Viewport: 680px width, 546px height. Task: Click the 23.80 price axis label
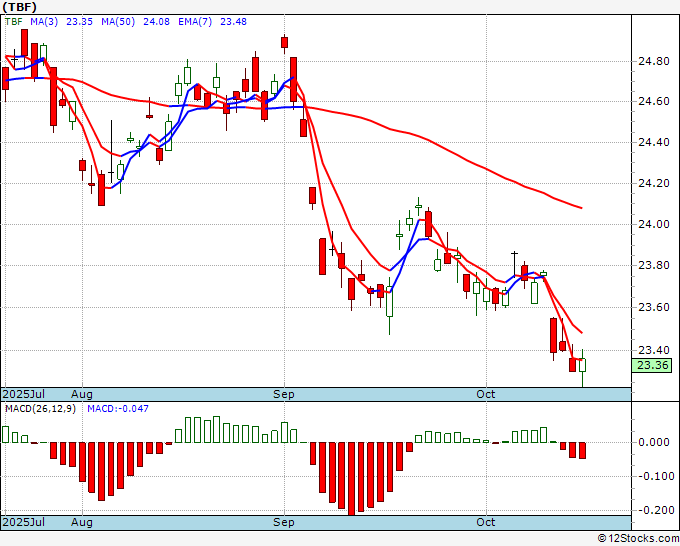pos(654,265)
